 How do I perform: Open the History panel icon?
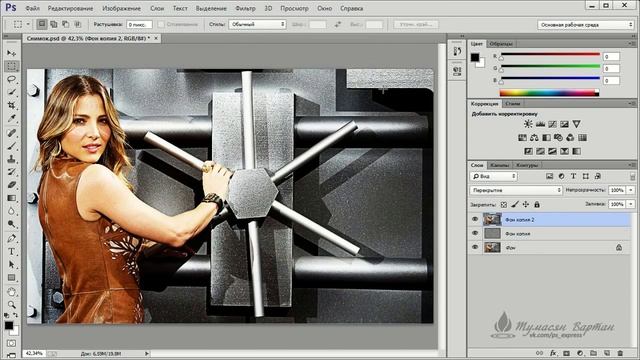pyautogui.click(x=457, y=51)
